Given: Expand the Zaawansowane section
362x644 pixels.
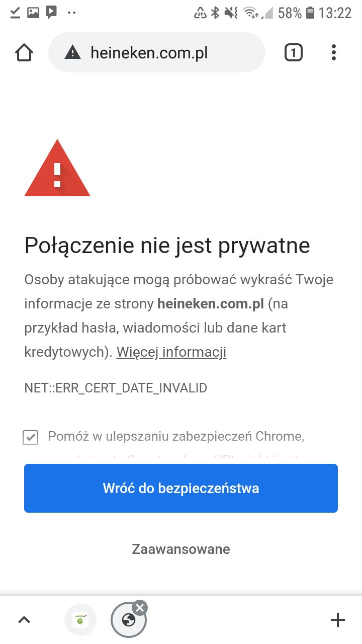Looking at the screenshot, I should coord(181,549).
